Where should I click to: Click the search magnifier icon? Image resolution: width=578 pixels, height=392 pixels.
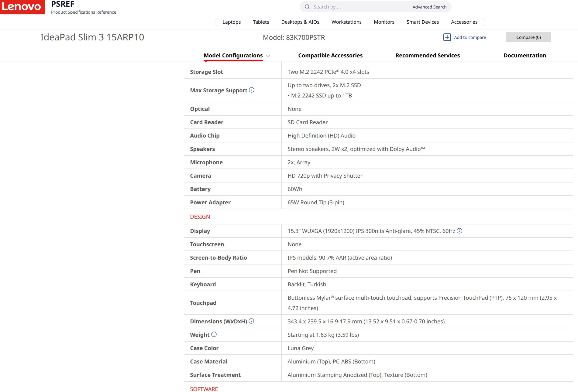click(x=307, y=7)
